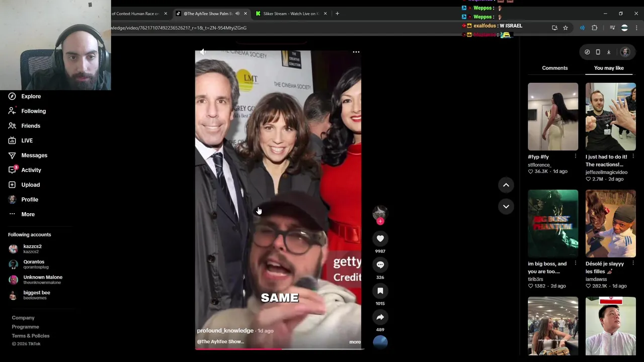The image size is (644, 362).
Task: Mute the AyhTee Show tab audio icon
Action: 237,14
